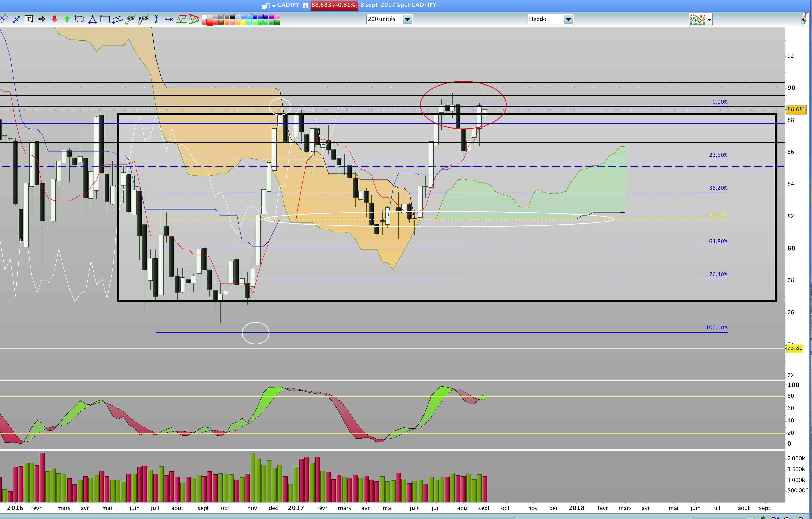
Task: Open the indicators dropdown arrow
Action: [709, 20]
